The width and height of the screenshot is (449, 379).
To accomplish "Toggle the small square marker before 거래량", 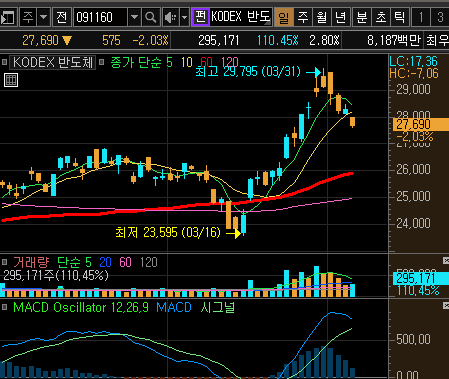I will click(4, 262).
